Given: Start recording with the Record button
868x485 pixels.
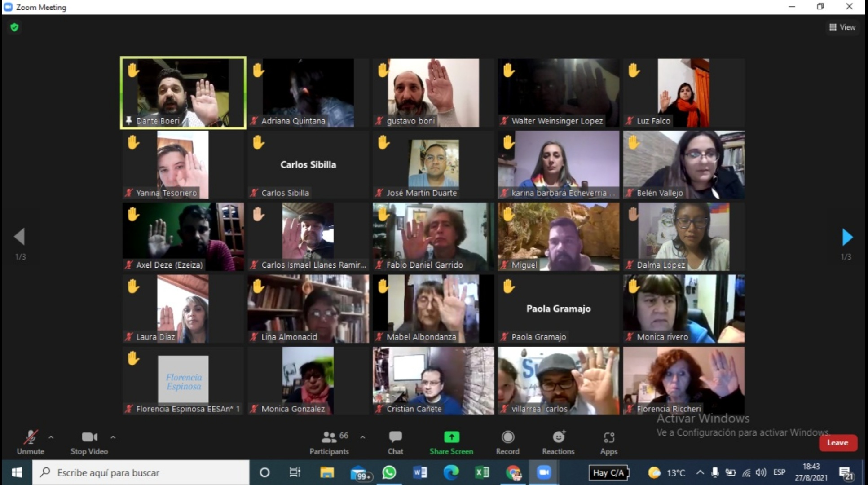Looking at the screenshot, I should coord(507,443).
